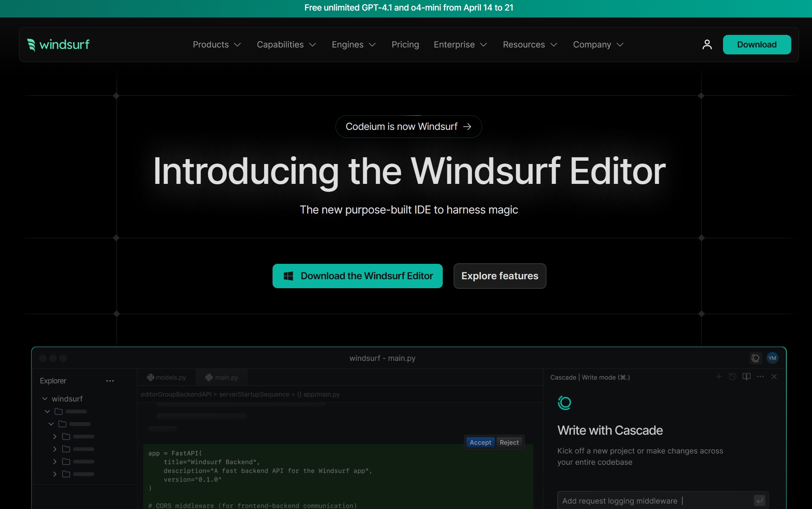812x509 pixels.
Task: Click the Windsurf logo in the navbar
Action: [x=58, y=45]
